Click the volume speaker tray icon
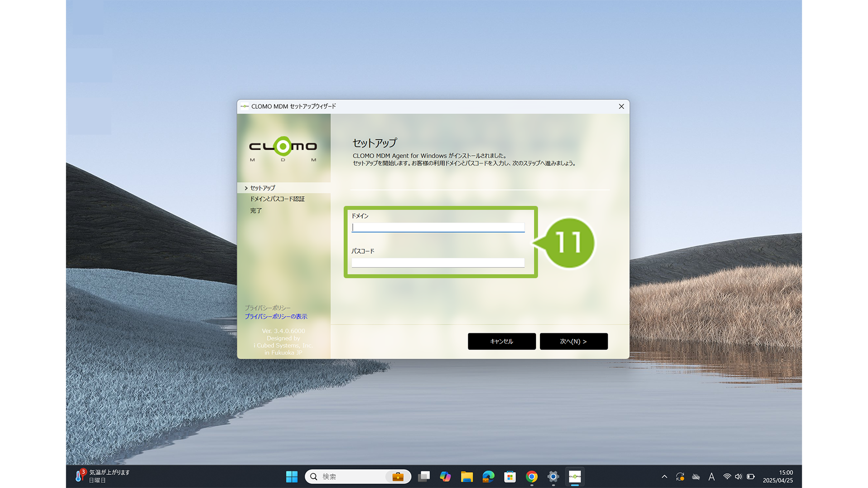 738,477
